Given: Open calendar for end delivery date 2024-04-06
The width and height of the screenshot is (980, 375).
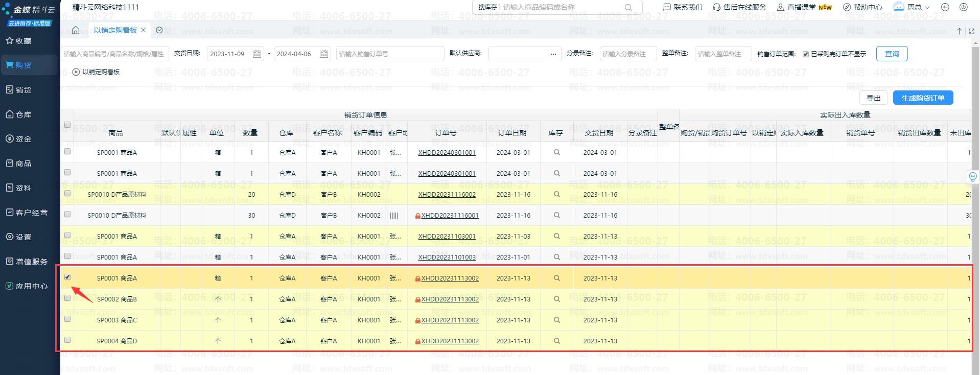Looking at the screenshot, I should [324, 54].
